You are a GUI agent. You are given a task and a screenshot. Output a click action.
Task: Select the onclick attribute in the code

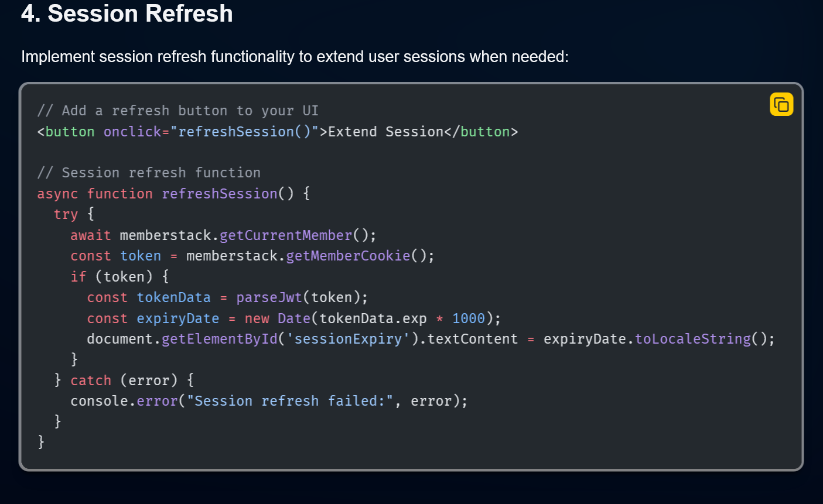pyautogui.click(x=132, y=132)
